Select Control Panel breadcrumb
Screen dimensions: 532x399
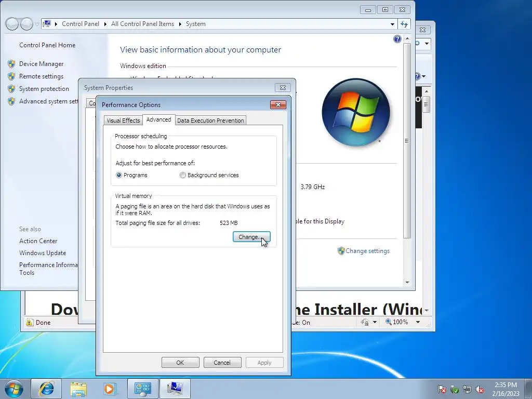(x=81, y=24)
